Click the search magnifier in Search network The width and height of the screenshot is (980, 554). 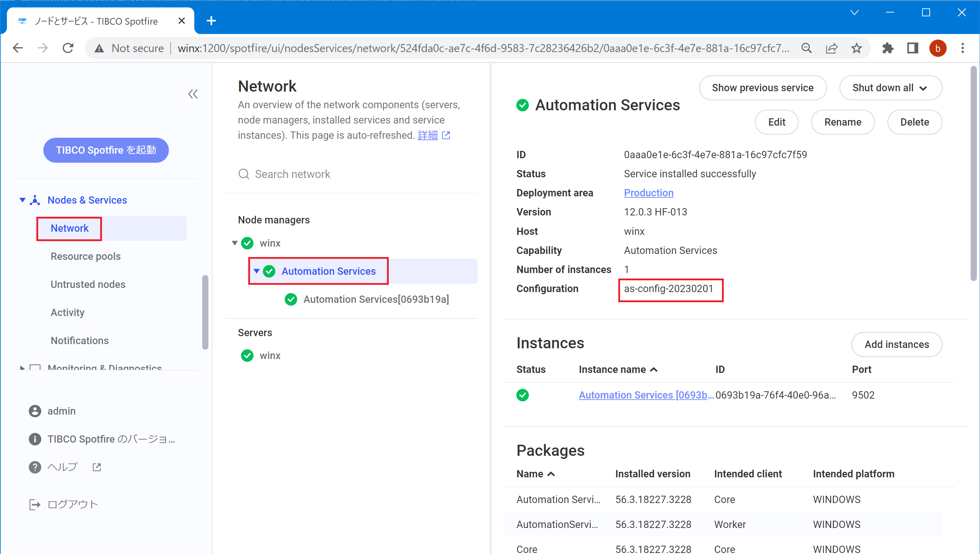pos(244,174)
